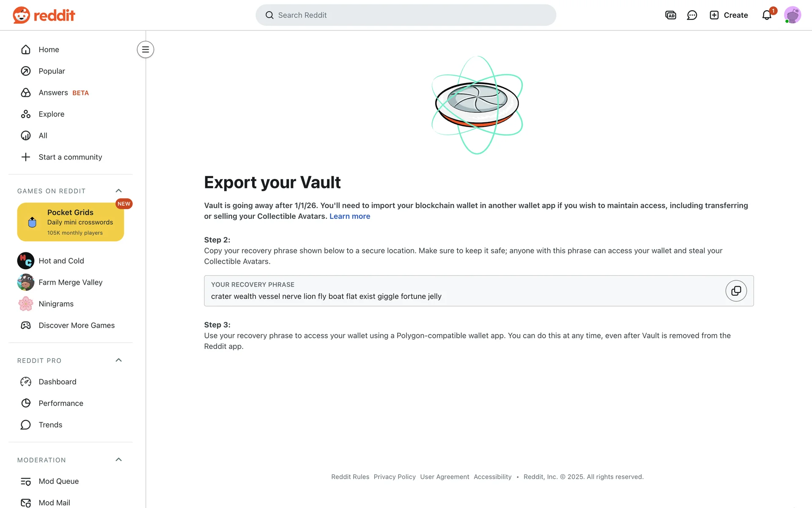812x508 pixels.
Task: Open the user avatar profile menu
Action: pyautogui.click(x=792, y=15)
